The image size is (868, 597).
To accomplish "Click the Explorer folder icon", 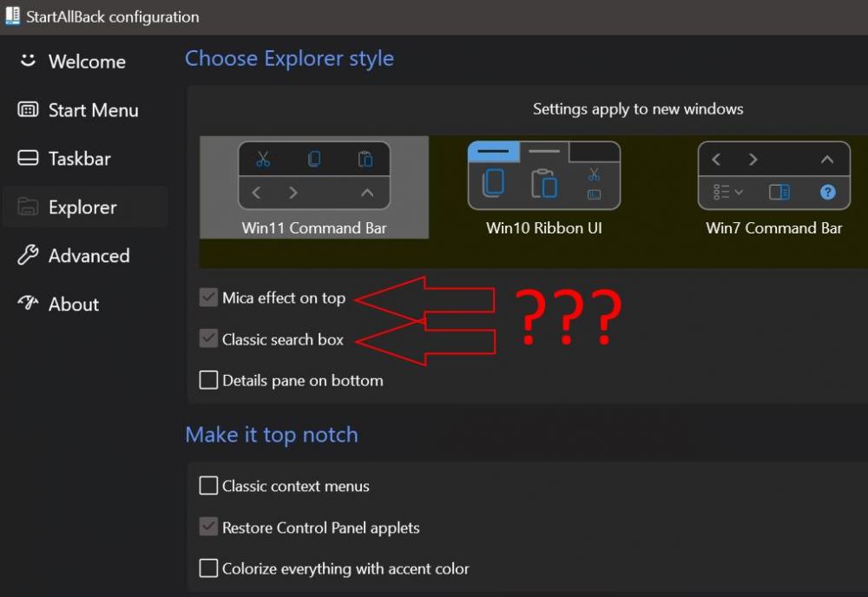I will 28,207.
